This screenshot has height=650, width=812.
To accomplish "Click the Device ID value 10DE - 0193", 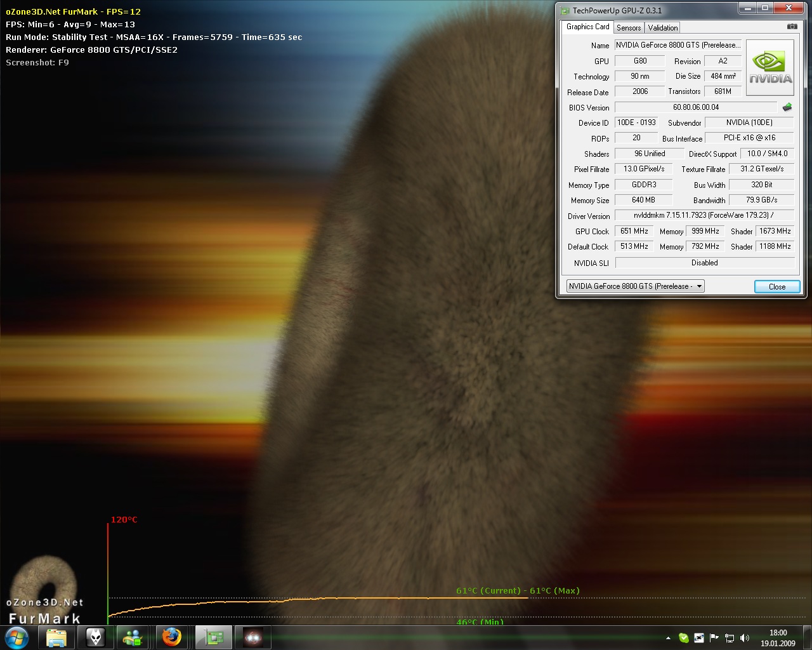I will [636, 123].
